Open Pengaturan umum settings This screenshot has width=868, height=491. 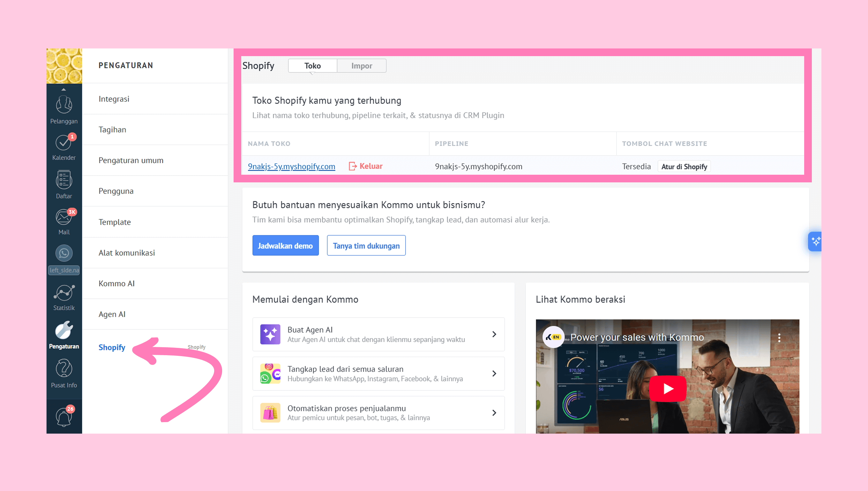click(x=155, y=160)
